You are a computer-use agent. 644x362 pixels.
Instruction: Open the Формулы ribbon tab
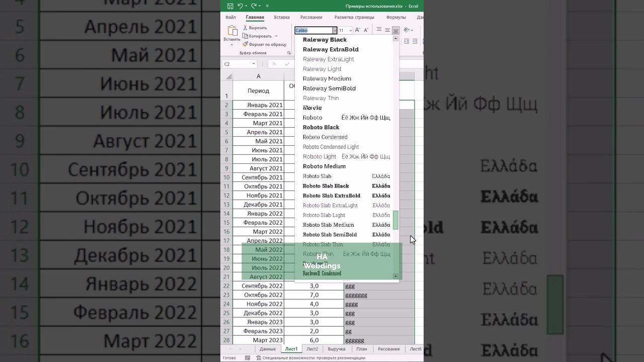point(396,17)
